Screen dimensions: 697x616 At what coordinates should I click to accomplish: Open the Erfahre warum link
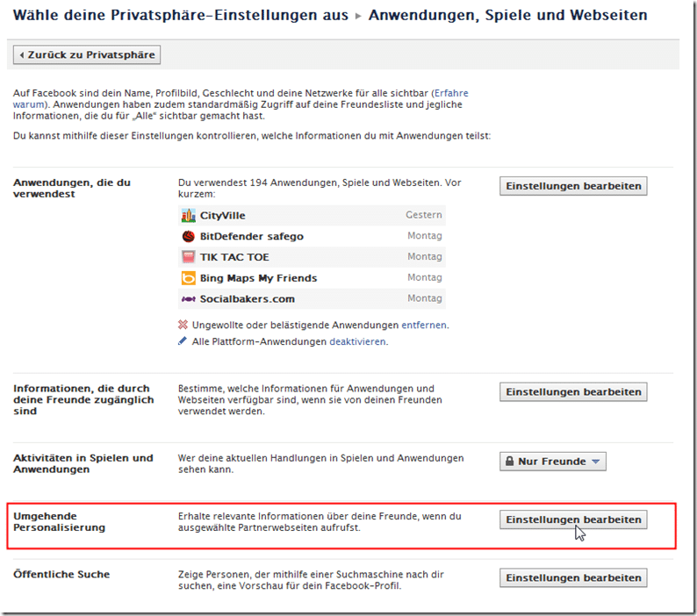(451, 93)
